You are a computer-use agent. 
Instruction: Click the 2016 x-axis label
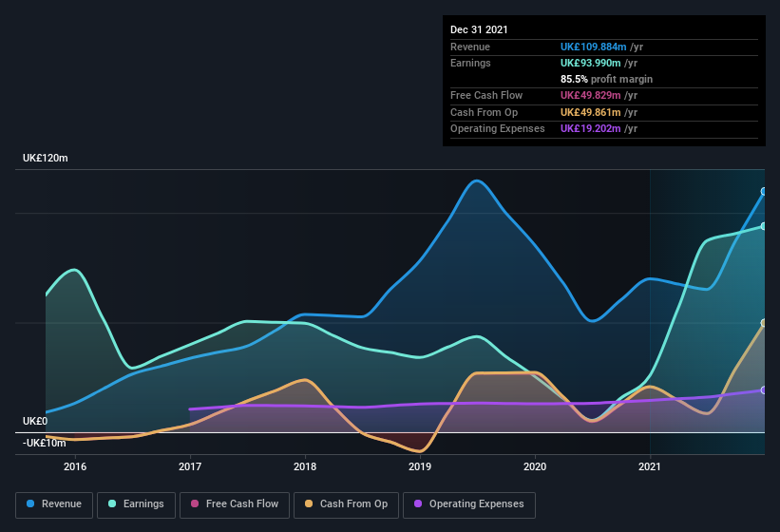(x=75, y=466)
